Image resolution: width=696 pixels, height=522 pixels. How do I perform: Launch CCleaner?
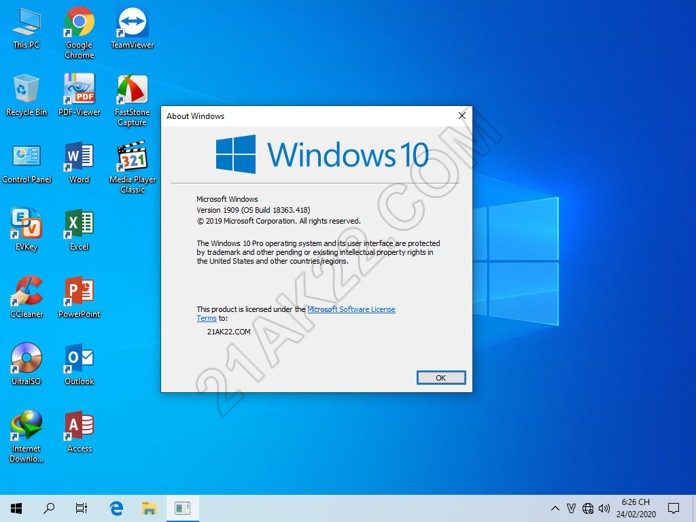(x=26, y=297)
